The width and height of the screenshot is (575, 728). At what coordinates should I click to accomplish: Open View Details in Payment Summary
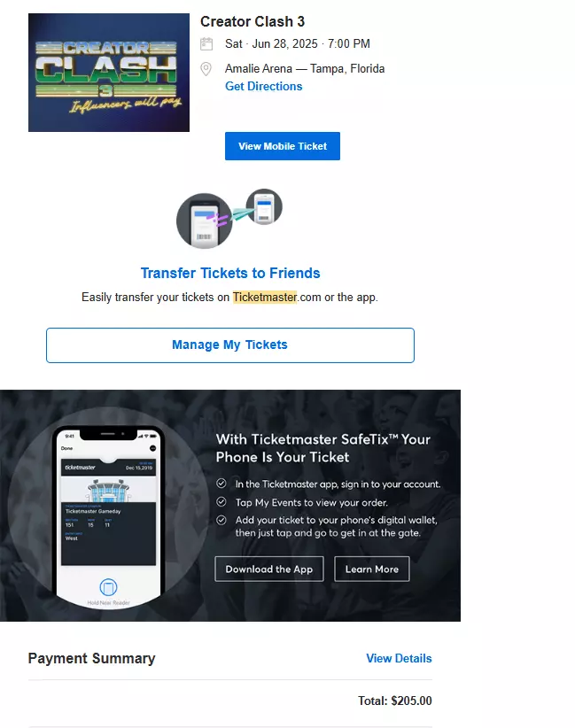pos(399,658)
